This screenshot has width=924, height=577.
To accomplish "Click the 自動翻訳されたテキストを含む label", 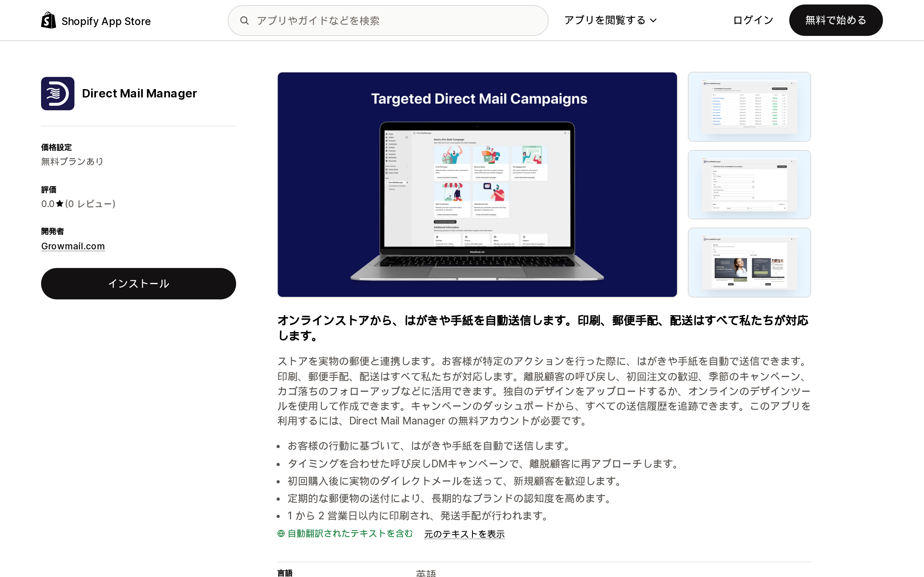I will tap(350, 533).
